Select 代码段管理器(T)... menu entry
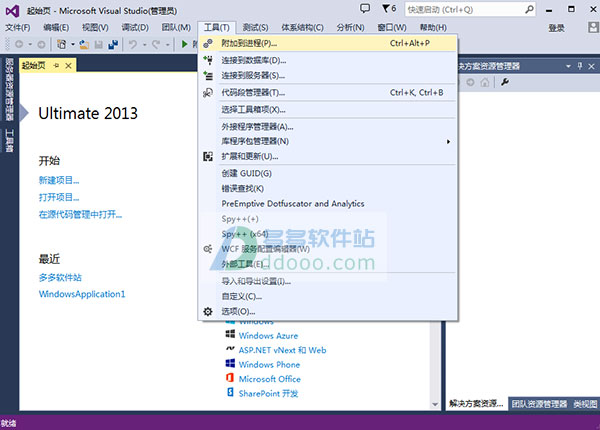The image size is (600, 430). pos(328,93)
